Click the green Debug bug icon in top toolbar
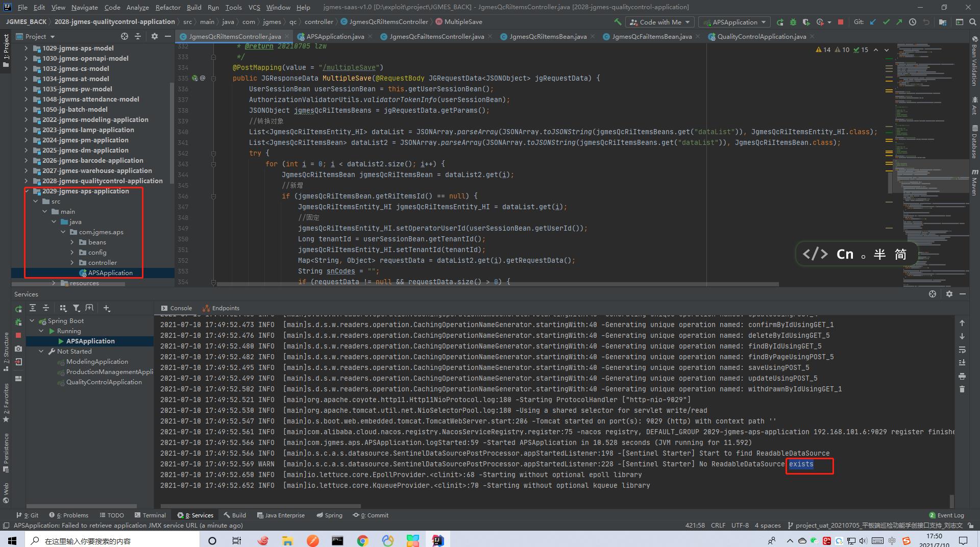Image resolution: width=980 pixels, height=547 pixels. click(793, 22)
